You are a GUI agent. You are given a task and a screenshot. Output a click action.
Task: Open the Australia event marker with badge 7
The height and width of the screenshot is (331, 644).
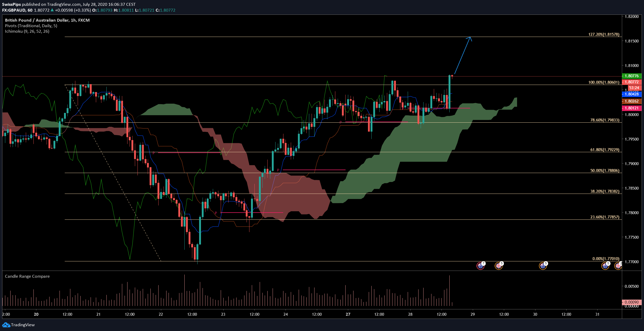[480, 266]
